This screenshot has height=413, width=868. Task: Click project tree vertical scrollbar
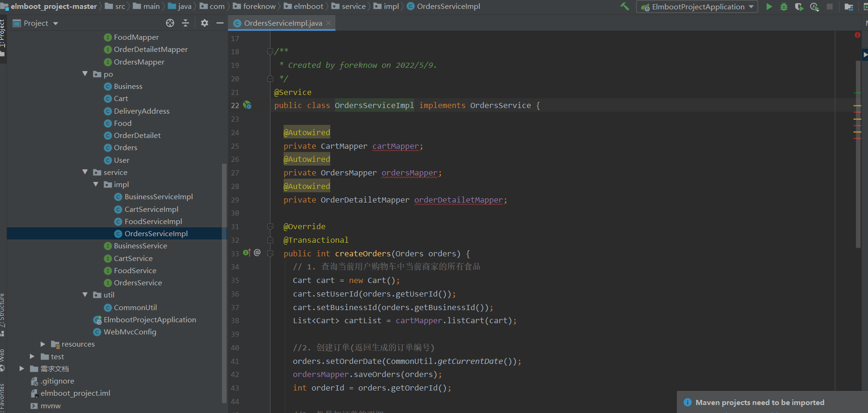224,283
